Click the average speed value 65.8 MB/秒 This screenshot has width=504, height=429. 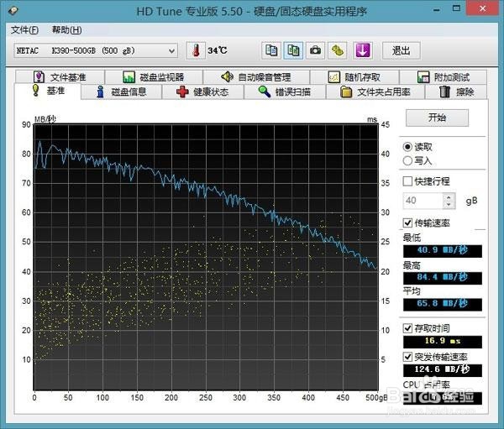pos(443,304)
